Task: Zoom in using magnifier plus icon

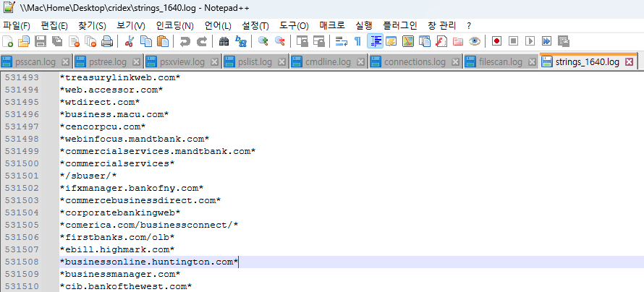Action: pyautogui.click(x=263, y=41)
